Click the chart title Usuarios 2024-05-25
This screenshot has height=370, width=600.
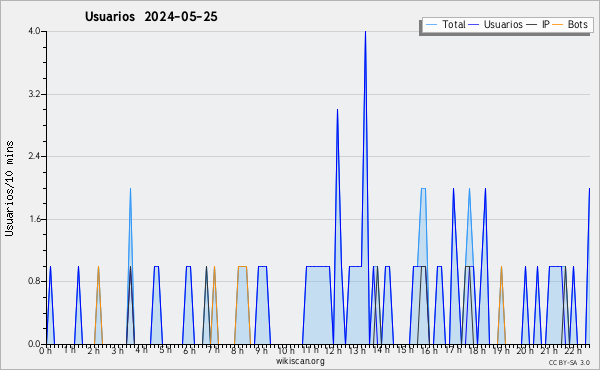tap(151, 17)
